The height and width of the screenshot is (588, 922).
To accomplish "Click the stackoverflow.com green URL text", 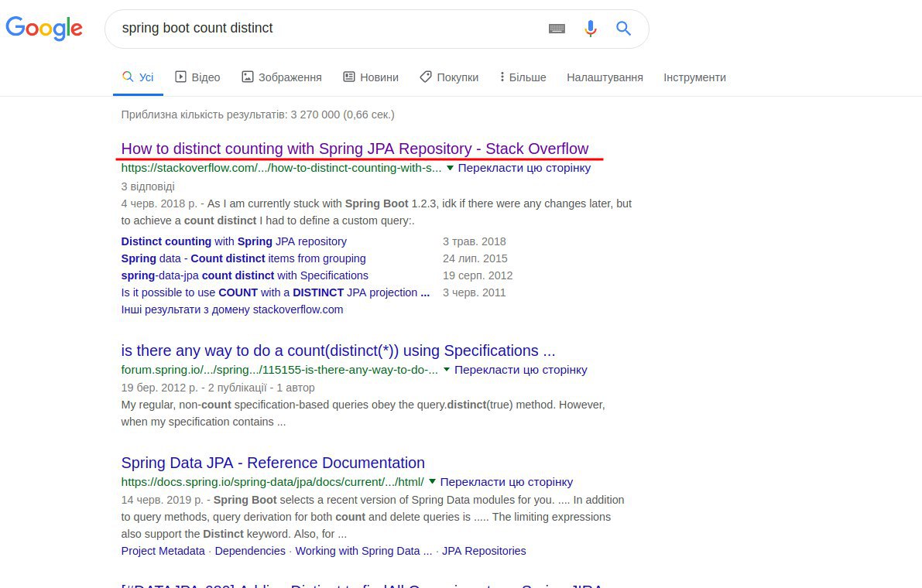I will (x=281, y=168).
